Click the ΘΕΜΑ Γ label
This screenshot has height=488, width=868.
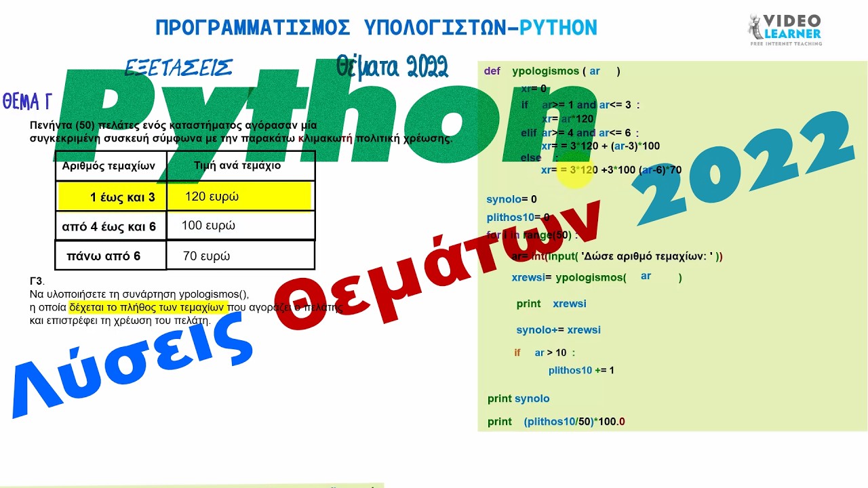point(27,102)
